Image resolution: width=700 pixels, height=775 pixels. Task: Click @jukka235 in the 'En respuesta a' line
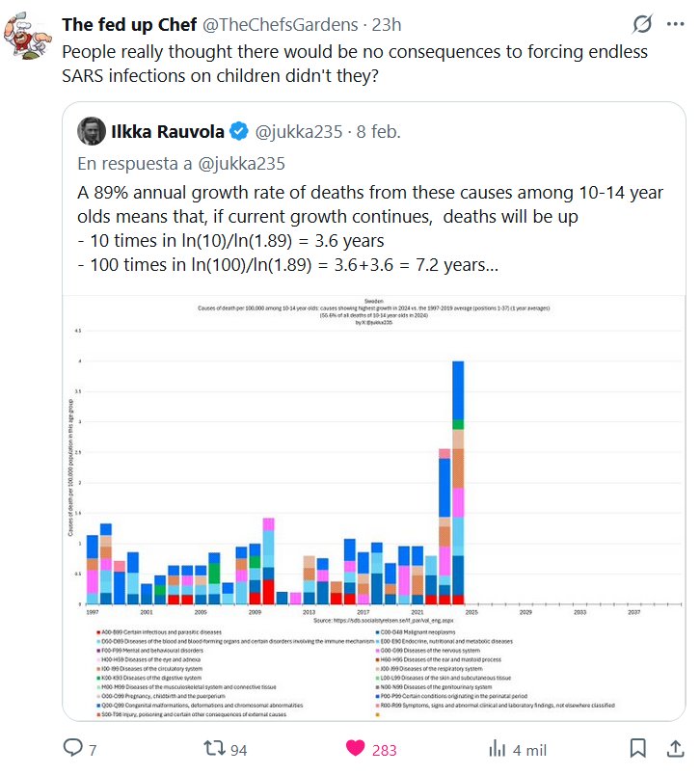point(244,163)
